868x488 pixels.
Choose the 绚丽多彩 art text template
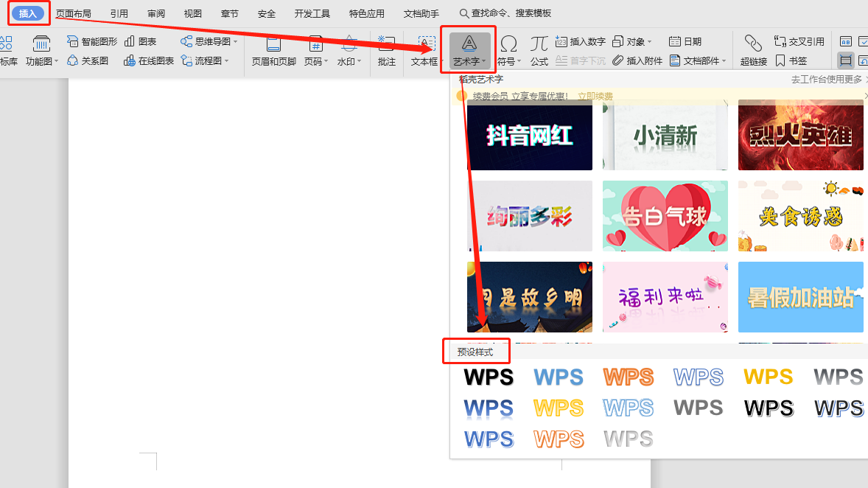click(530, 216)
